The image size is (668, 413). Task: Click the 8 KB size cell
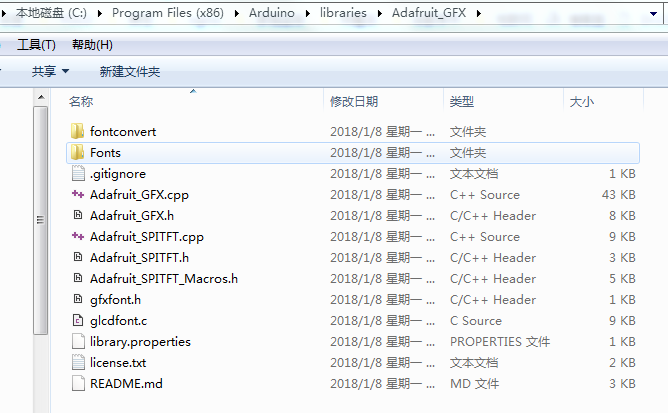622,216
